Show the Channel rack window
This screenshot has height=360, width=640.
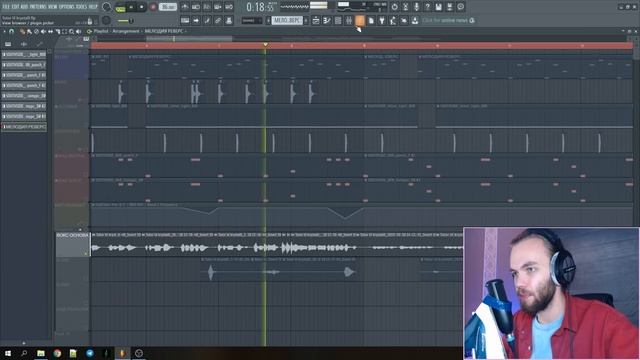pyautogui.click(x=338, y=20)
